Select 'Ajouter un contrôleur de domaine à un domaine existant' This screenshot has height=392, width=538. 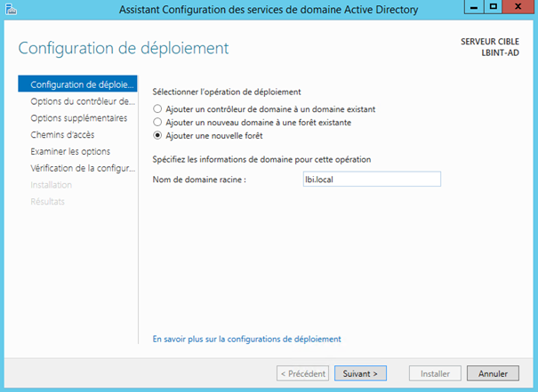(x=158, y=108)
